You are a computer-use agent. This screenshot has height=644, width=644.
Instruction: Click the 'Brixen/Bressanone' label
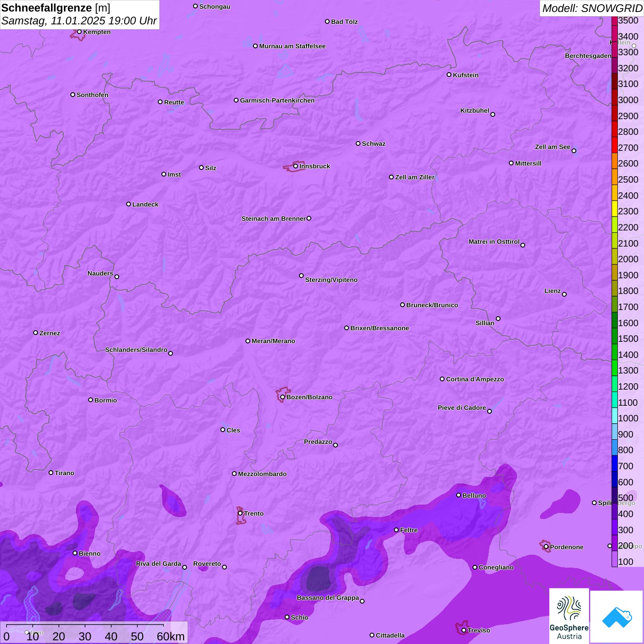coord(379,328)
